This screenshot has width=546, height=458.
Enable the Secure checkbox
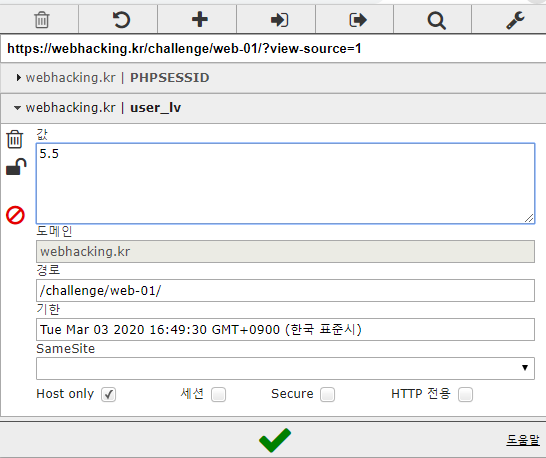pos(327,395)
